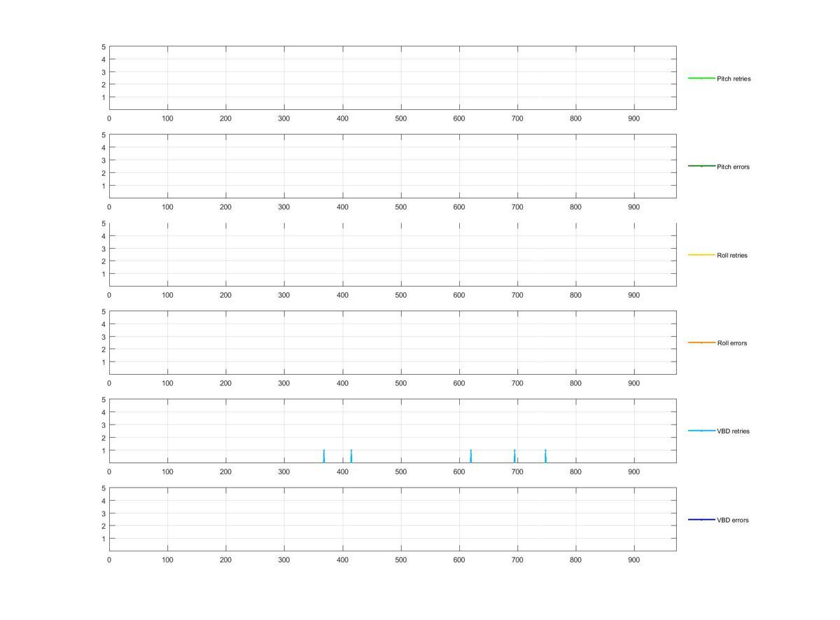Click the 500 x-axis label under Pitch retries plot
The image size is (840, 620).
(400, 118)
